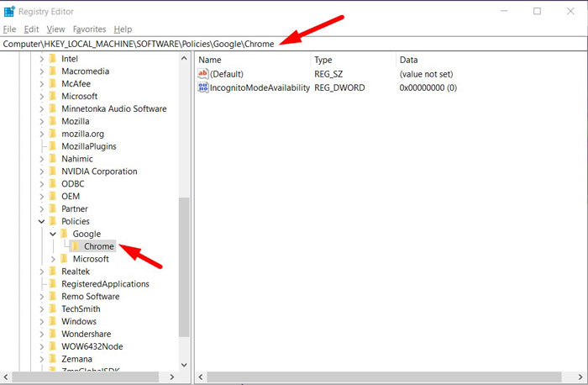
Task: Select the Chrome key in the tree
Action: pos(99,246)
